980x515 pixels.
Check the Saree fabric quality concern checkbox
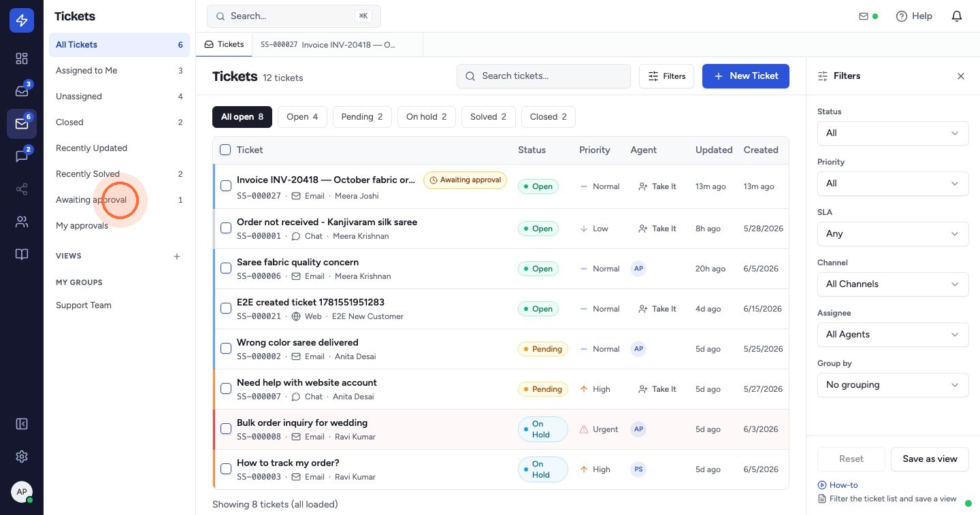pyautogui.click(x=226, y=268)
